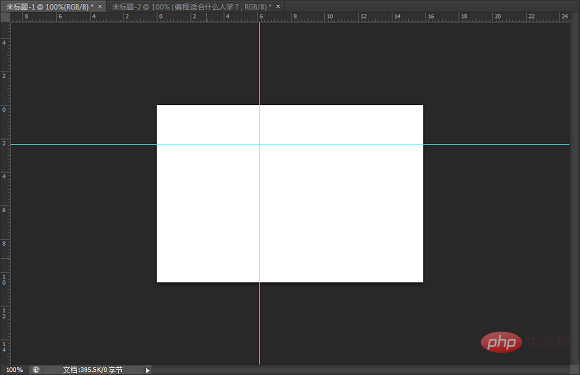Click the horizontal ruler at top
The height and width of the screenshot is (375, 580).
(x=290, y=17)
